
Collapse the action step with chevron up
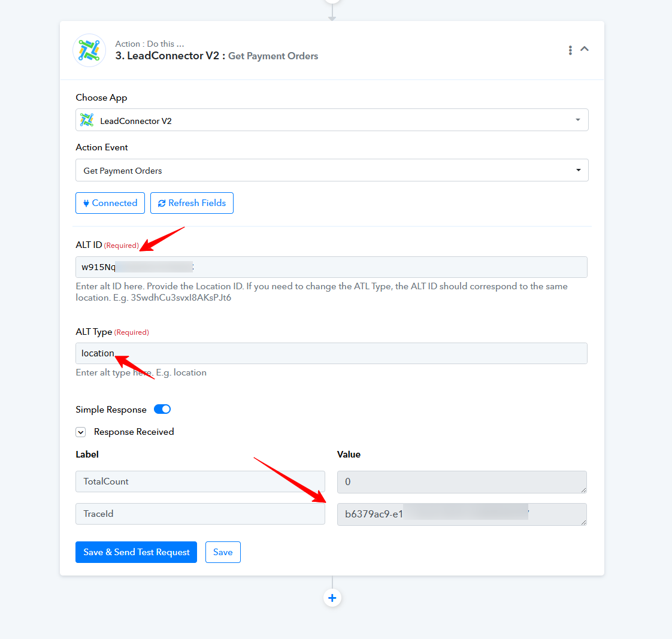coord(585,49)
